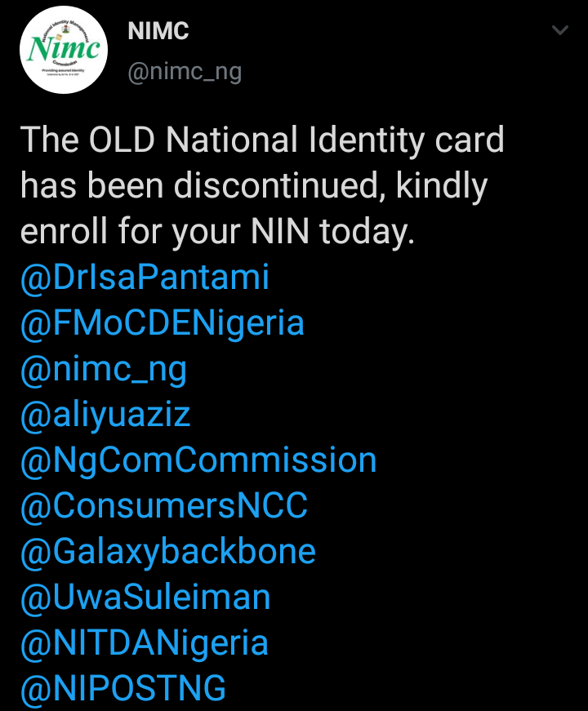The image size is (588, 711).
Task: Expand the tweet options chevron
Action: pyautogui.click(x=560, y=31)
